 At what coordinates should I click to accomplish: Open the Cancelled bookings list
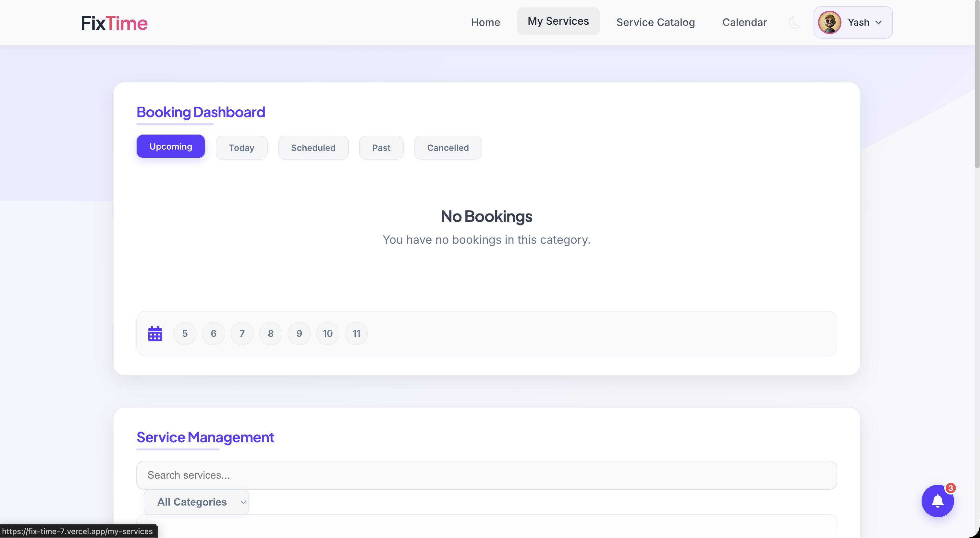(x=448, y=148)
